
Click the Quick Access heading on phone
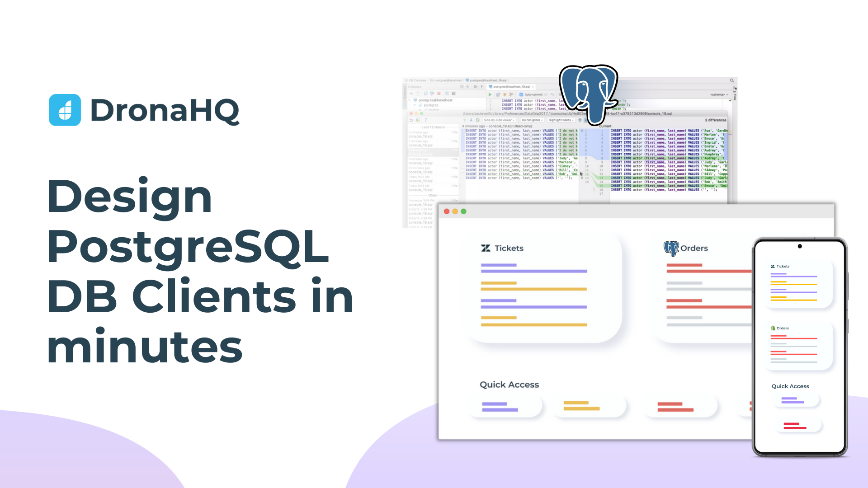(790, 386)
